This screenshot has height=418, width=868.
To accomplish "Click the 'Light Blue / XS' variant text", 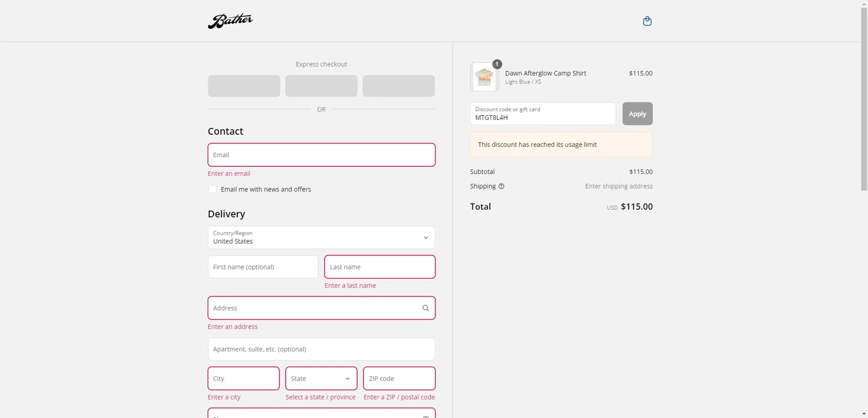I will [x=523, y=82].
